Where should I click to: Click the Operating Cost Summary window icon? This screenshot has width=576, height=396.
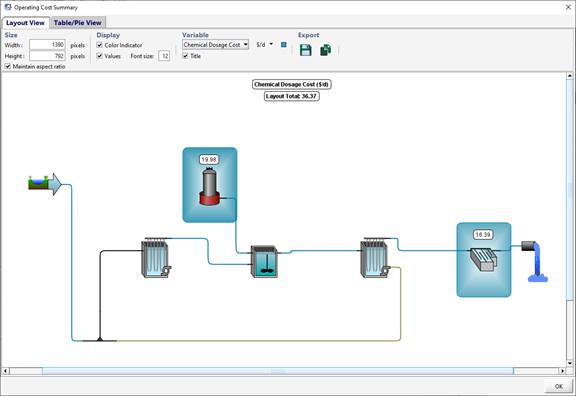8,7
